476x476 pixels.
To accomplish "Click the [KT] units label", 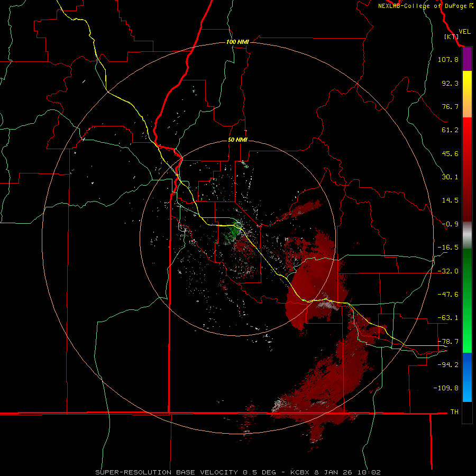I will point(451,36).
